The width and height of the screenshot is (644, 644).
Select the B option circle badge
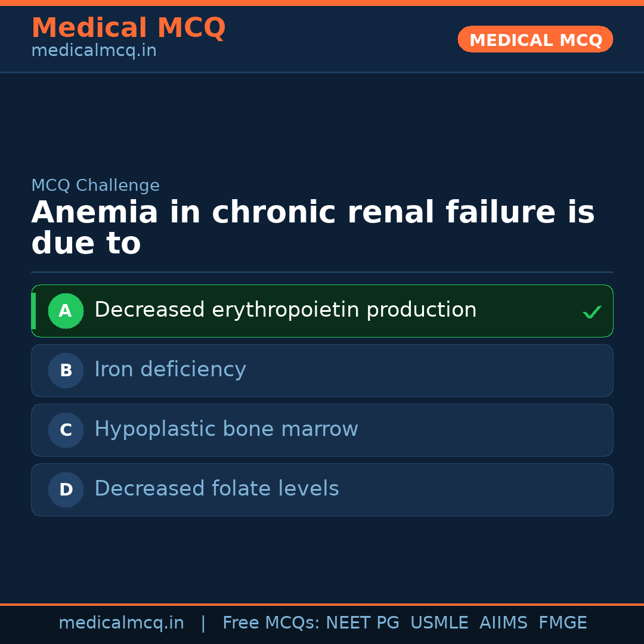(66, 370)
